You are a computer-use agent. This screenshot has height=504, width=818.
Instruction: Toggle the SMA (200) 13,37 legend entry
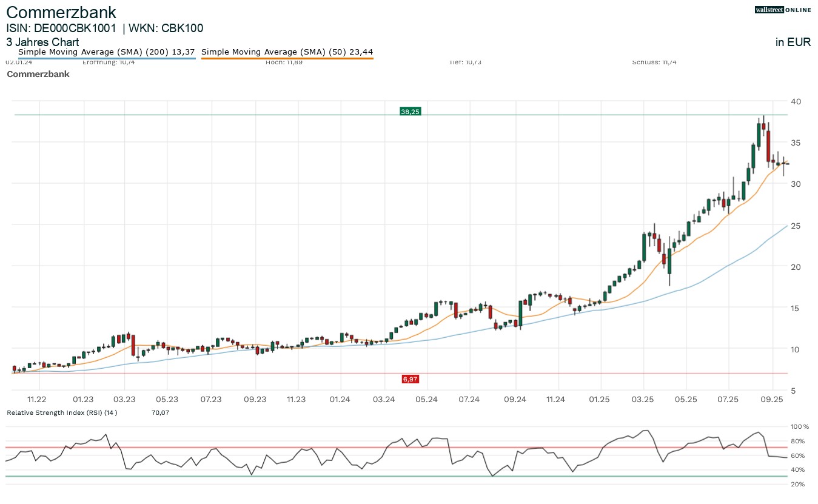[106, 52]
